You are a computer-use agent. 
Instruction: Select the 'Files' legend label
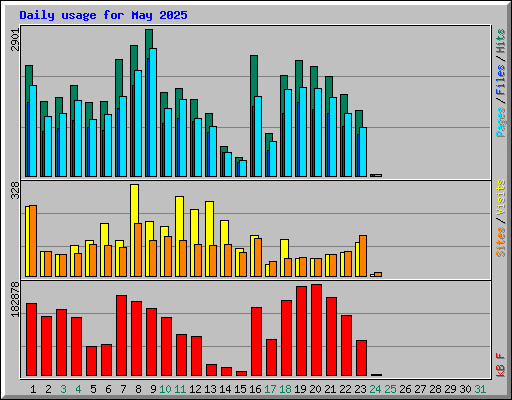click(x=501, y=80)
